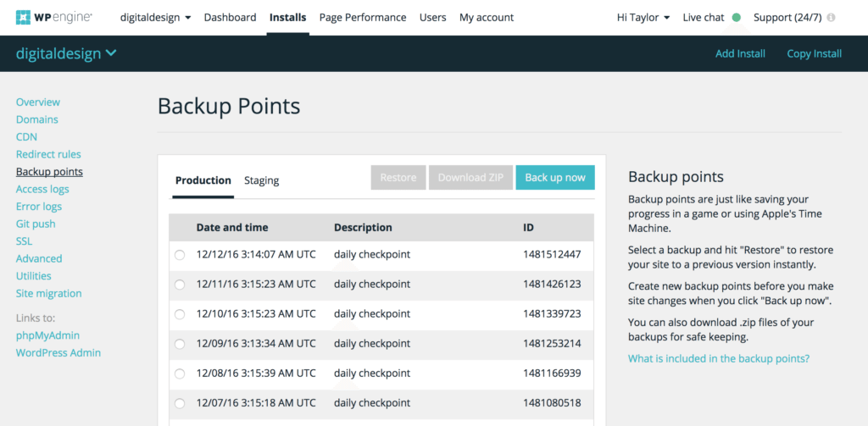Click the Download ZIP button
The image size is (868, 426).
[x=470, y=177]
